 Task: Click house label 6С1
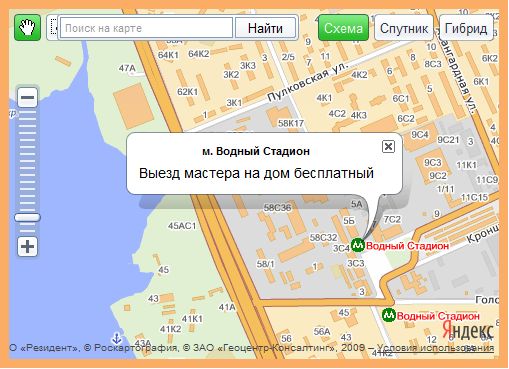click(400, 99)
